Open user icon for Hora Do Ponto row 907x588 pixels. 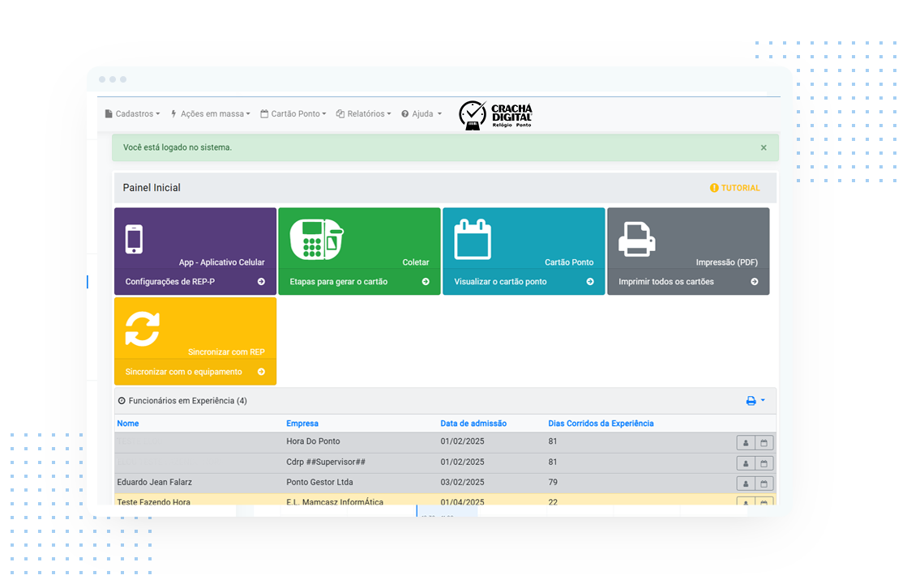point(745,443)
